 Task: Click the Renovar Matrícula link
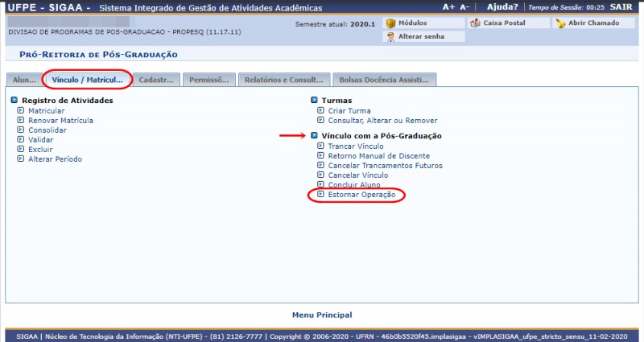(60, 121)
